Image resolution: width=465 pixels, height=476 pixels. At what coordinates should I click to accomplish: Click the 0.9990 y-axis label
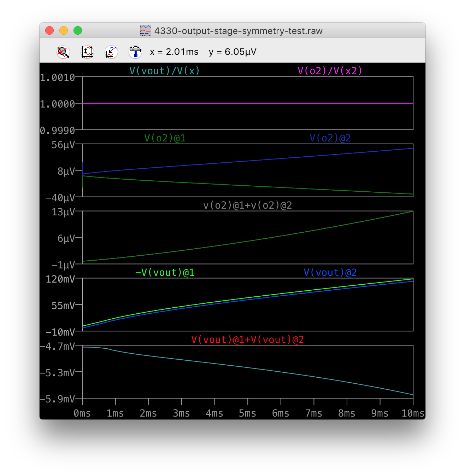58,131
